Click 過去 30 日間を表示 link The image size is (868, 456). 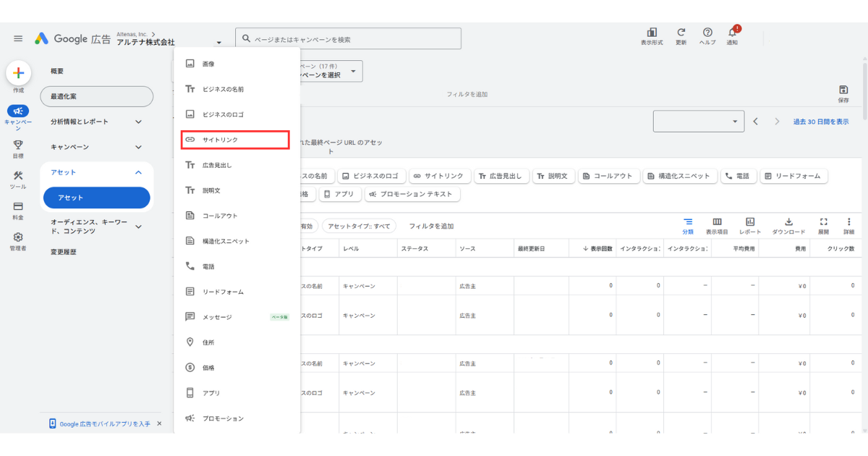821,122
